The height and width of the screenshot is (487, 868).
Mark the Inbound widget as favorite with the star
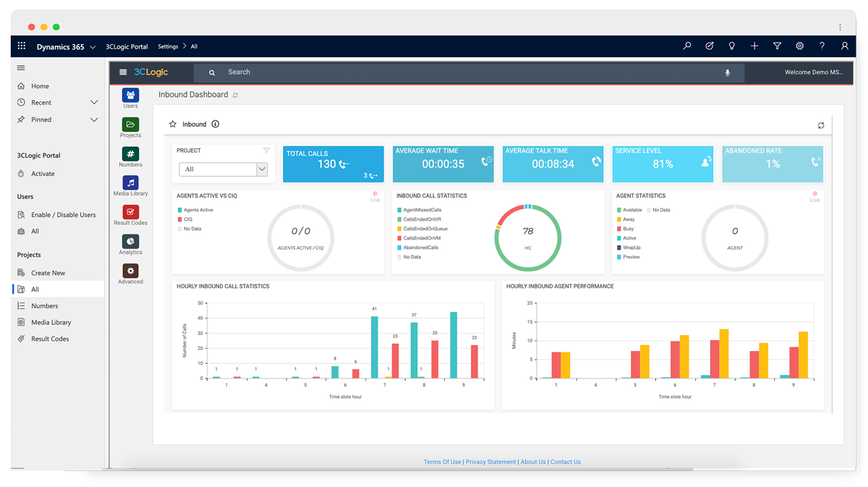coord(173,124)
